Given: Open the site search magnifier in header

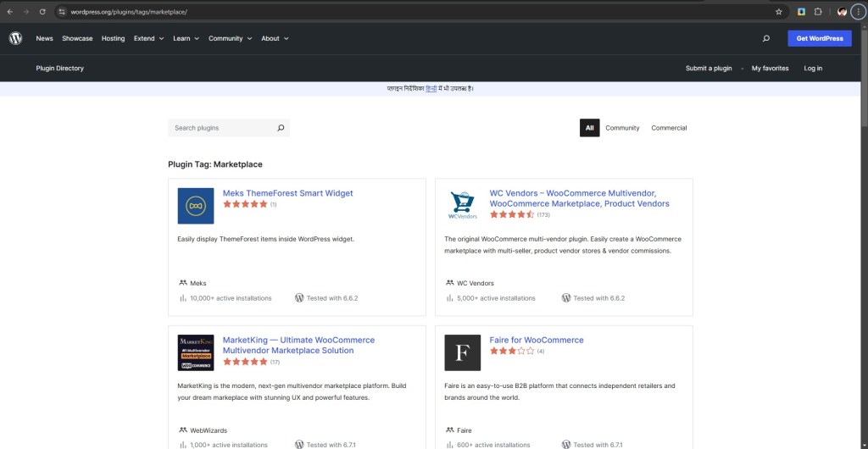Looking at the screenshot, I should coord(766,38).
